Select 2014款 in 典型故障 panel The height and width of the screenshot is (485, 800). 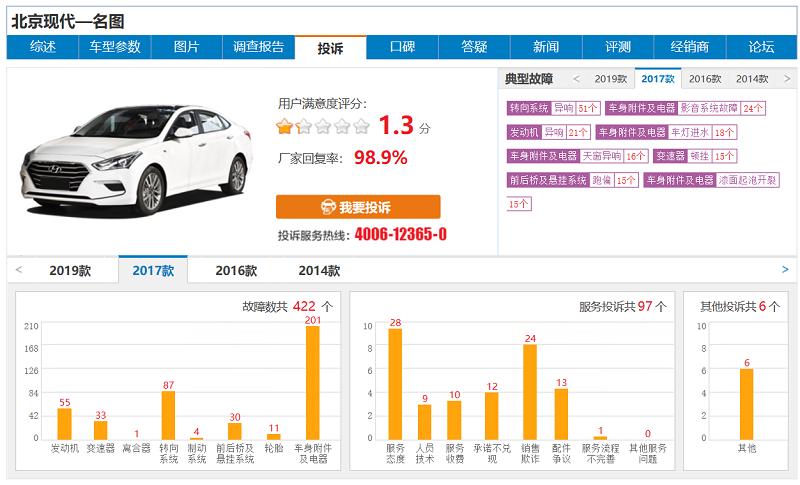(x=752, y=79)
